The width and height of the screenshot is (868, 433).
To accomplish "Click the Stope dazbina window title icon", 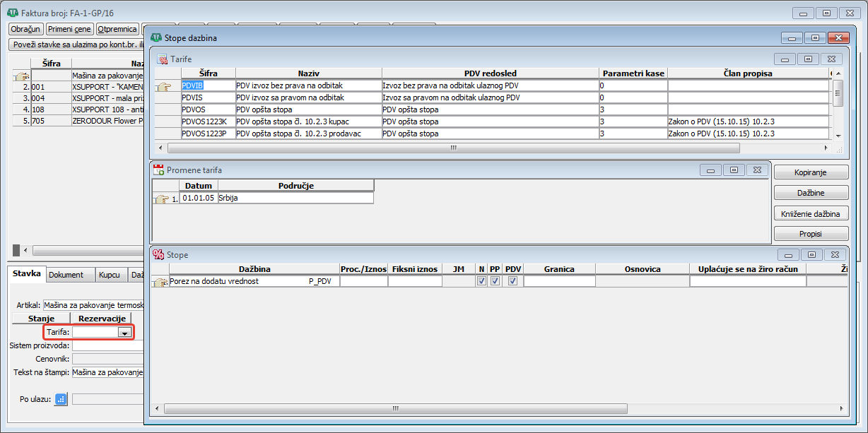I will (x=156, y=37).
